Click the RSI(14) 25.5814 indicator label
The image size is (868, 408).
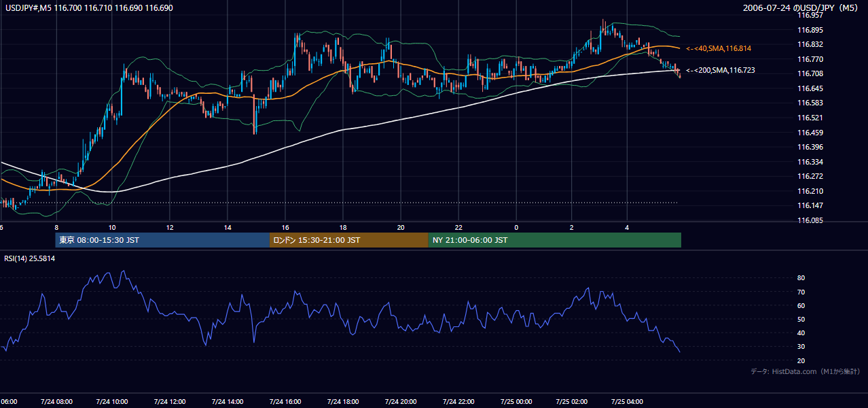click(x=30, y=258)
